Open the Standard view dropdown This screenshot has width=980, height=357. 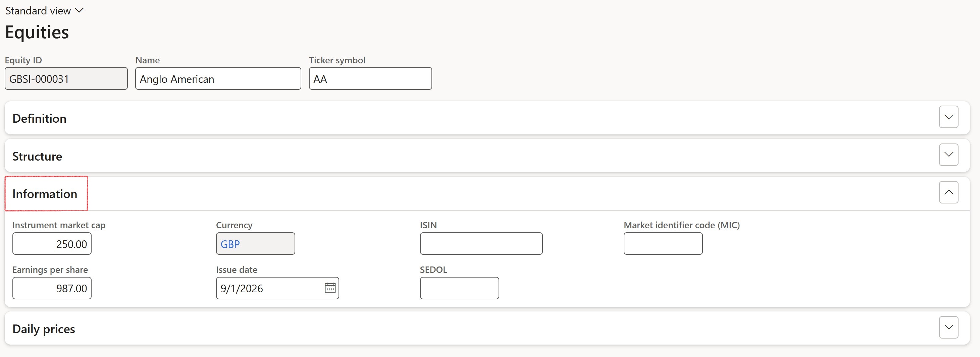point(44,11)
